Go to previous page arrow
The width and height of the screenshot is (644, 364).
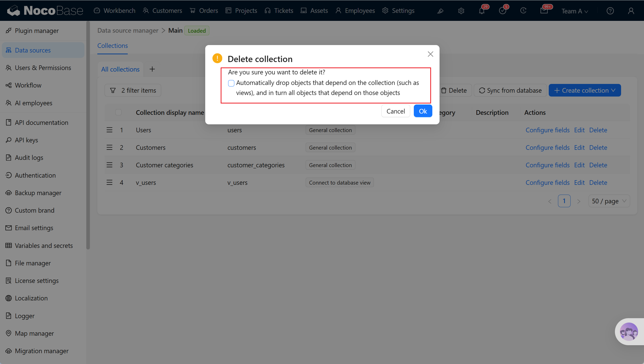pyautogui.click(x=550, y=201)
